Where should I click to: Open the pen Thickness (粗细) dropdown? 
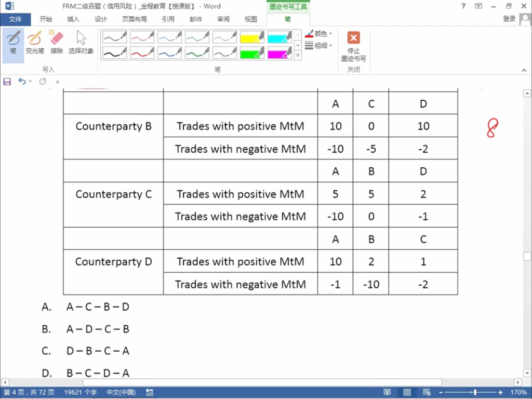[x=318, y=46]
